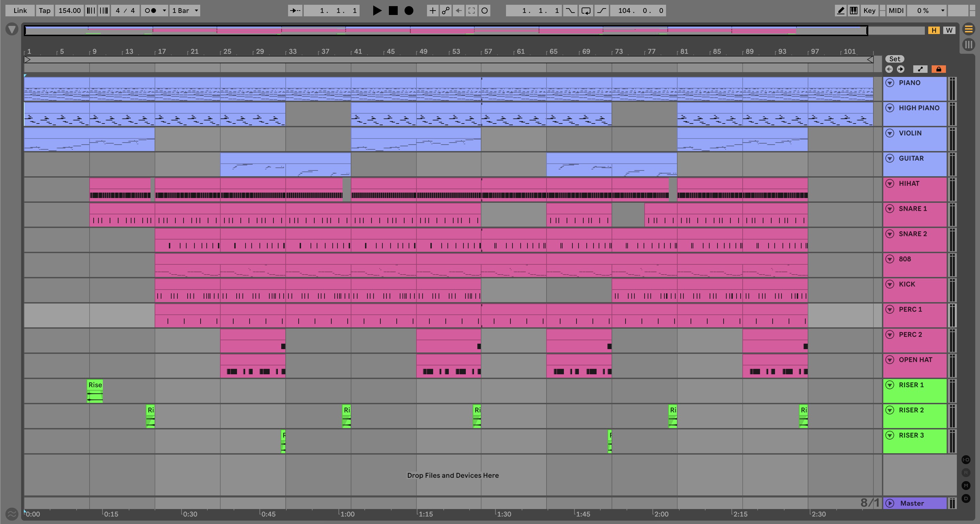
Task: Toggle the arrangement Loop switch
Action: click(x=585, y=11)
